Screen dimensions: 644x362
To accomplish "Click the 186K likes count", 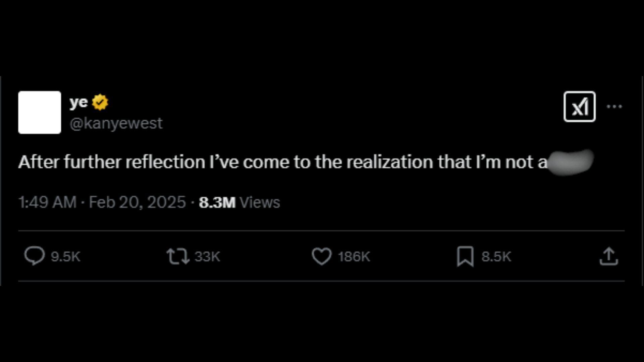I will coord(354,256).
